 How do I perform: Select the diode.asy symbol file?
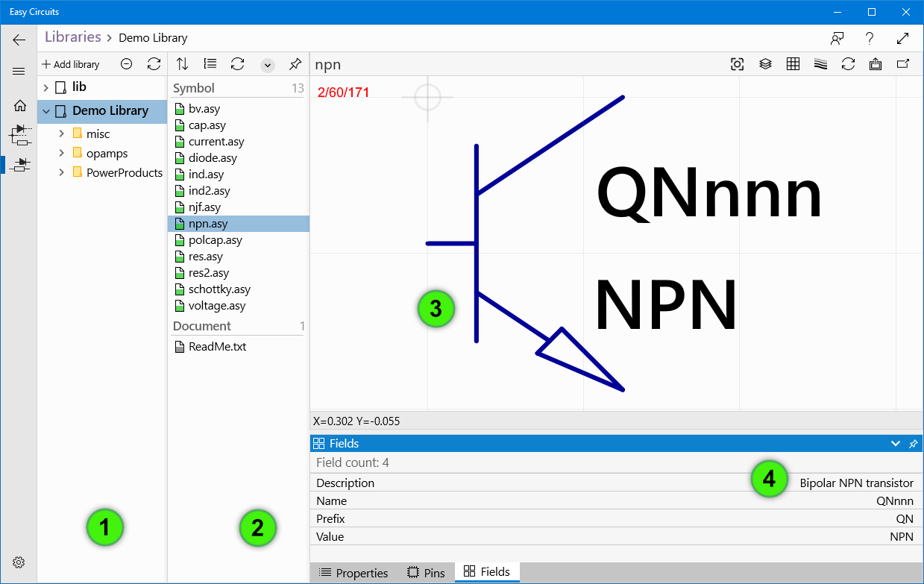click(x=213, y=158)
